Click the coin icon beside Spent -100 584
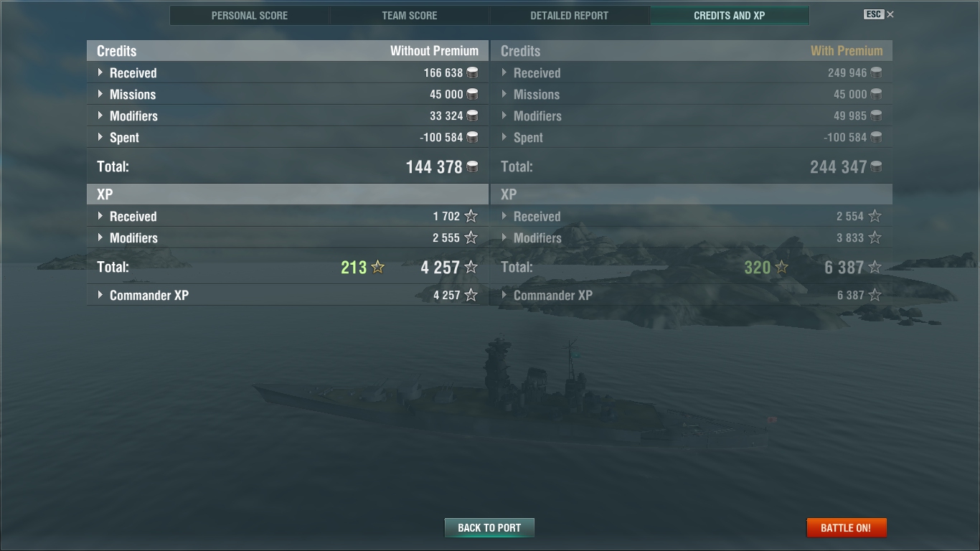The image size is (980, 551). 472,137
